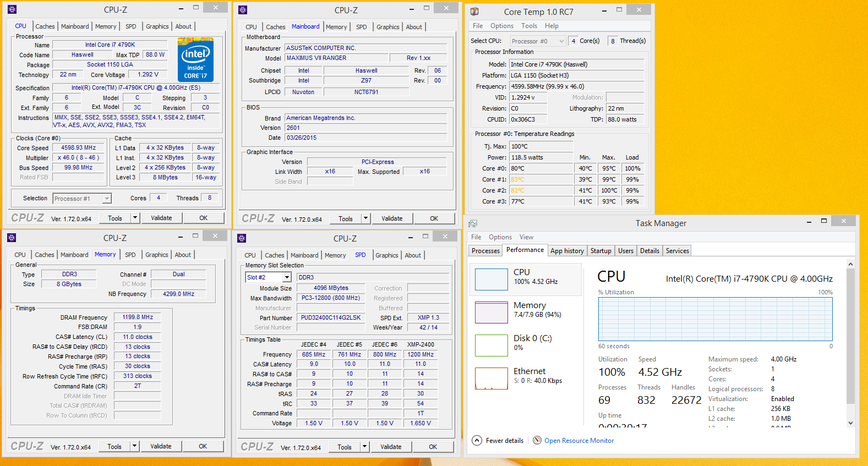This screenshot has width=868, height=466.
Task: Open Resource Monitor link
Action: click(x=579, y=441)
